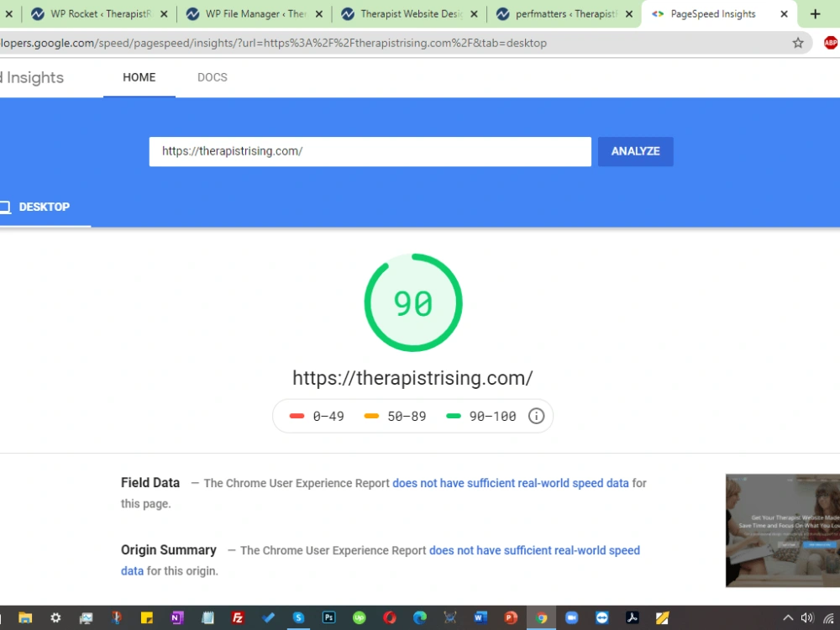Click the Field Data heading
The height and width of the screenshot is (630, 840).
(150, 483)
